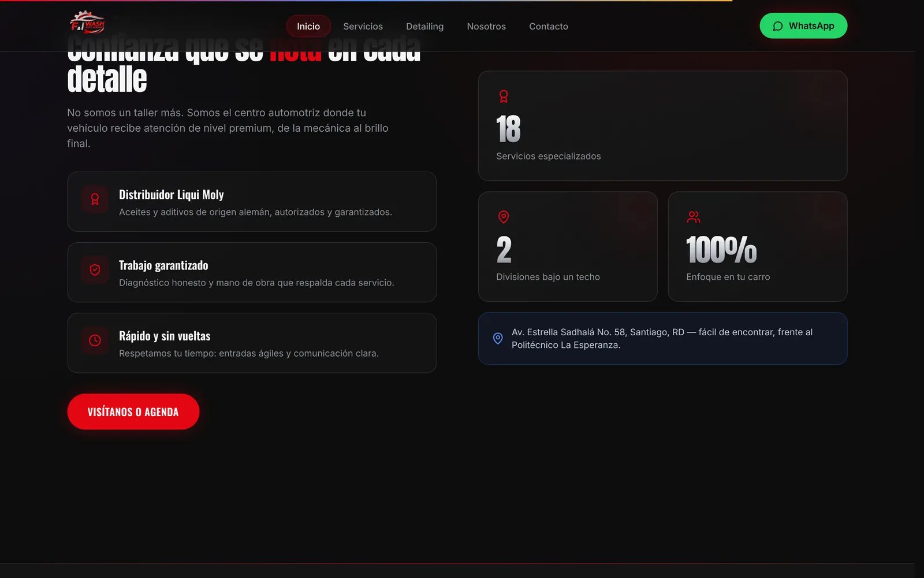Click the 'detalle' headline word
Screen dimensions: 924x578
pyautogui.click(x=107, y=79)
